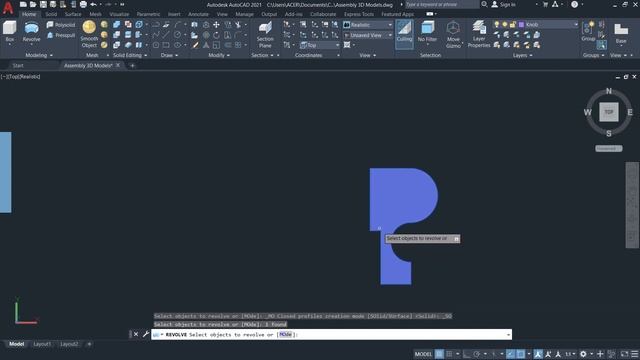This screenshot has width=640, height=360.
Task: Close the command line with X icon
Action: [x=136, y=334]
